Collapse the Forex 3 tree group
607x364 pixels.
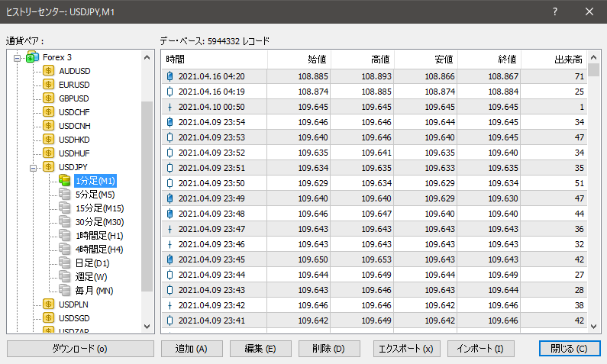coord(16,57)
